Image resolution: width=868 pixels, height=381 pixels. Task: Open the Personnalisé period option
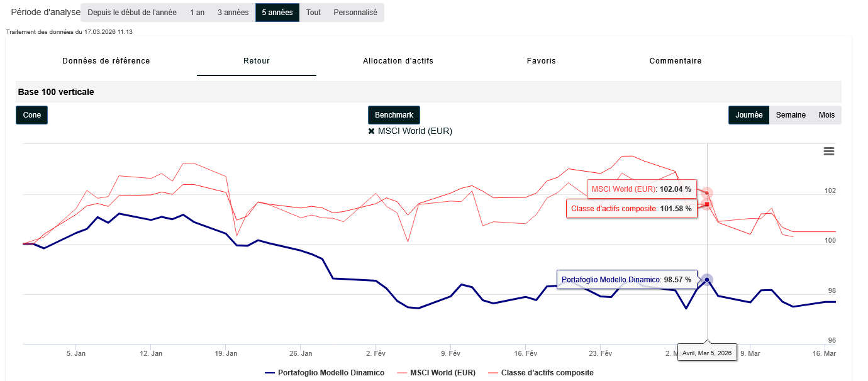355,13
